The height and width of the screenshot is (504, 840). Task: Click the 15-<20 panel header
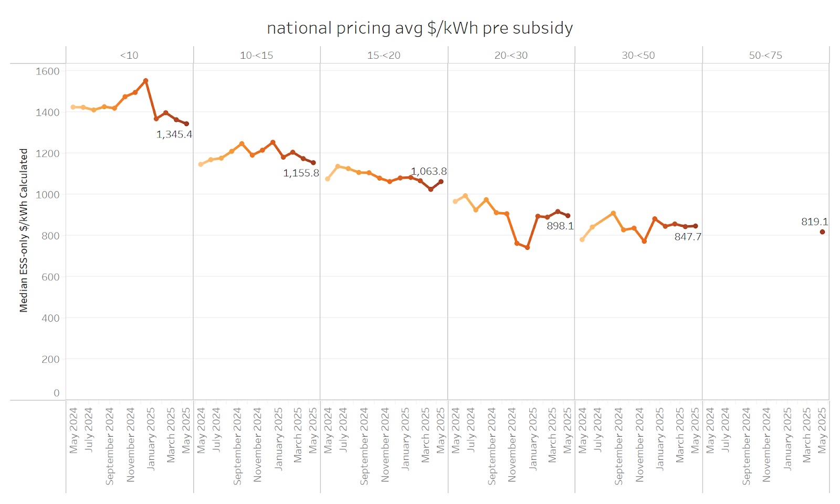pyautogui.click(x=384, y=55)
